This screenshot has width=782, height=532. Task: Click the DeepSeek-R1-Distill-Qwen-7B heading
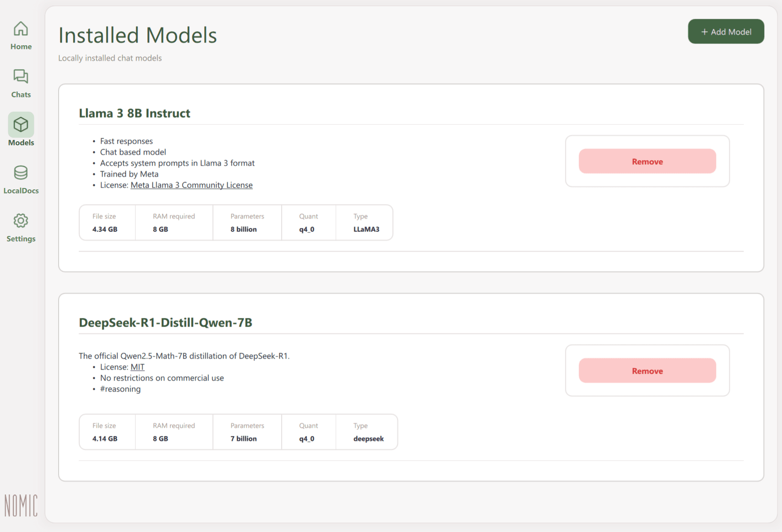(x=165, y=323)
